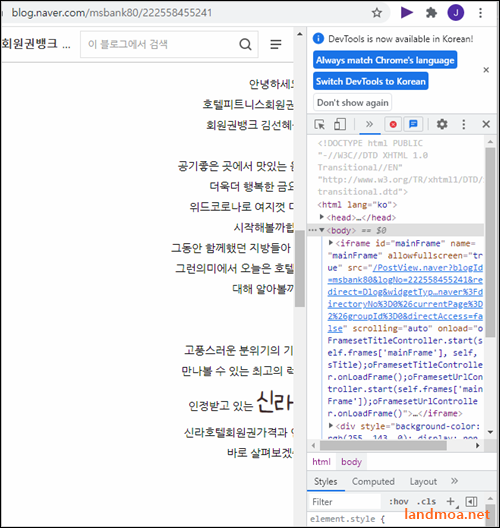The width and height of the screenshot is (500, 528).
Task: Click the blog page scroll up arrow
Action: [299, 34]
